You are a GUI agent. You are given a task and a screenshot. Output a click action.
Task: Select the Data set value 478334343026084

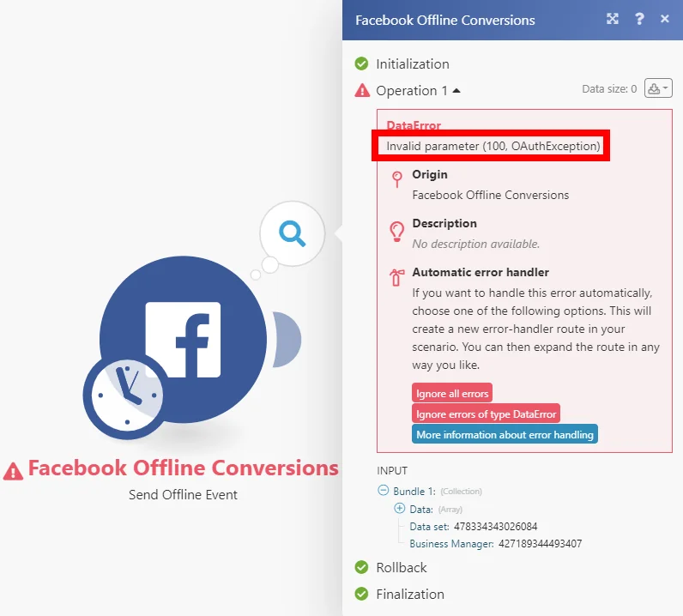(x=496, y=526)
